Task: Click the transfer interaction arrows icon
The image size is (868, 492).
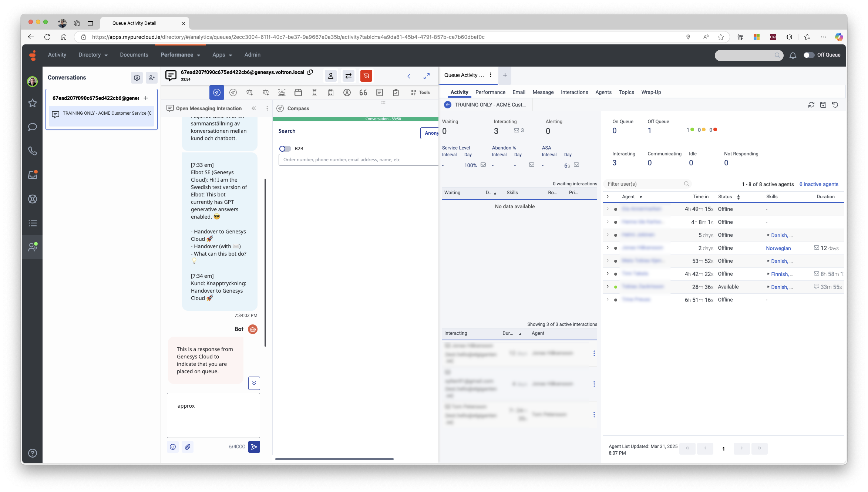Action: [348, 76]
